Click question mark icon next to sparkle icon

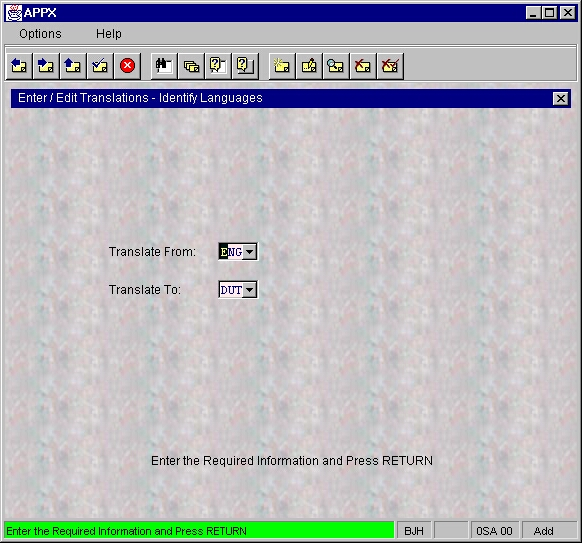click(245, 66)
